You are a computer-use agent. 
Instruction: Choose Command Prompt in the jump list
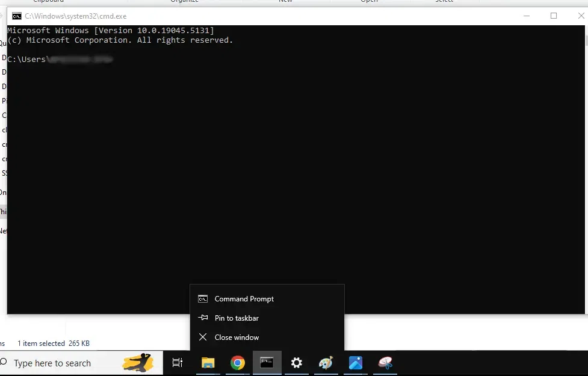267,299
